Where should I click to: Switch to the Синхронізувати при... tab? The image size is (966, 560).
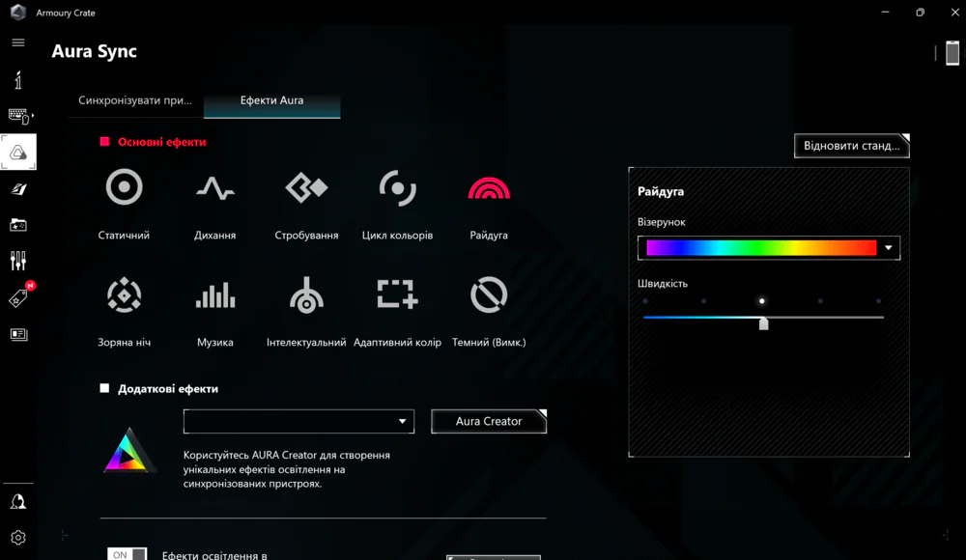[135, 100]
